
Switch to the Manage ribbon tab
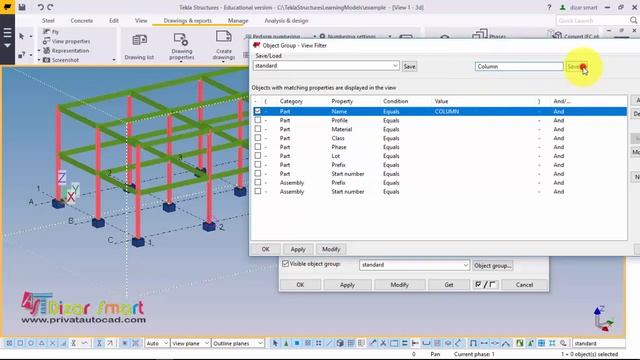tap(238, 20)
